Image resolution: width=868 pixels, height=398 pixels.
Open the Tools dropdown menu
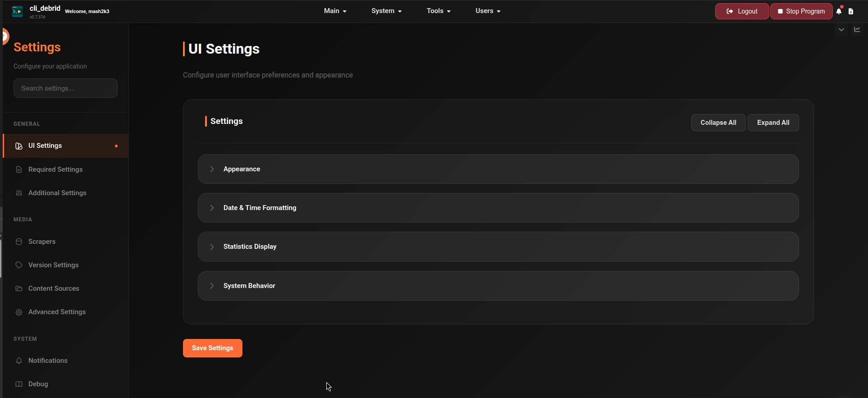tap(439, 11)
